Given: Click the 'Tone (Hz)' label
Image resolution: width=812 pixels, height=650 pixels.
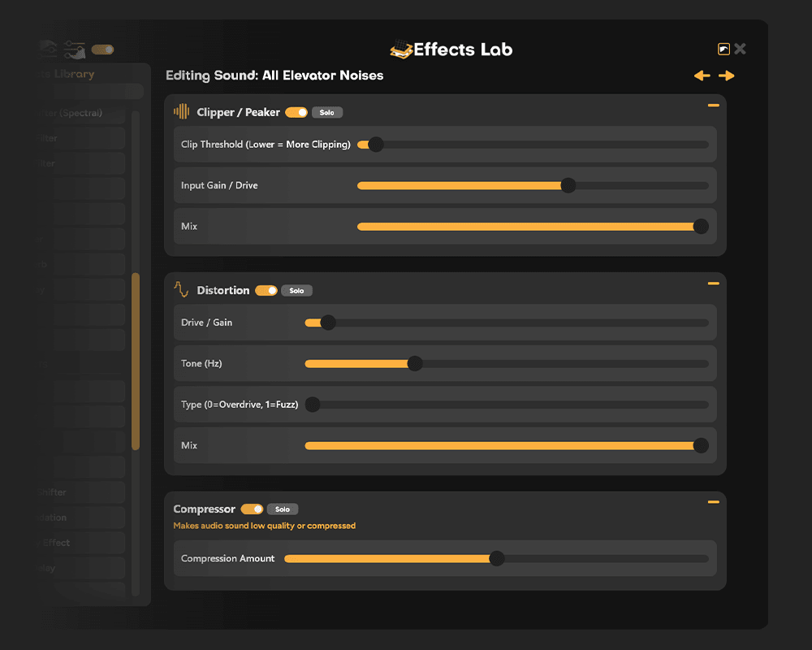Looking at the screenshot, I should coord(201,363).
